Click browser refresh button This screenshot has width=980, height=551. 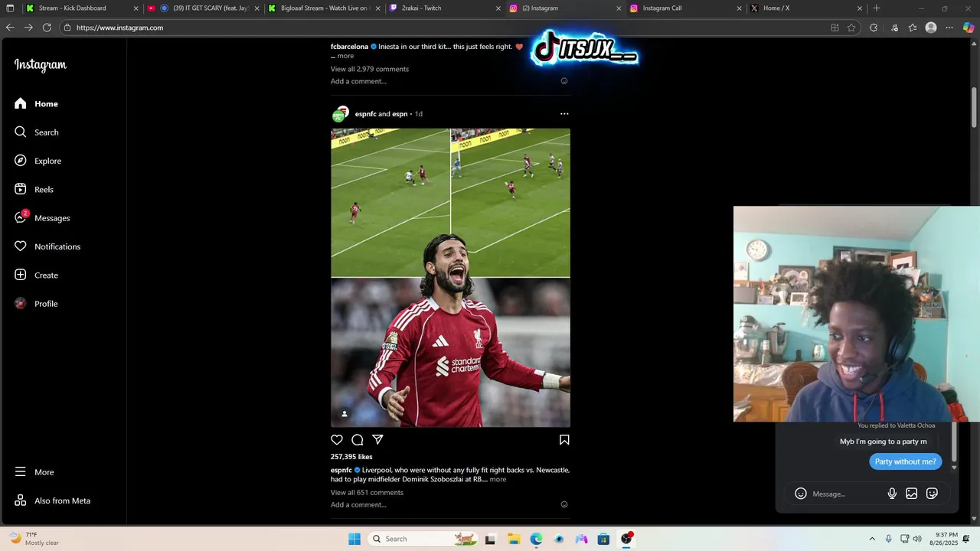[x=47, y=28]
